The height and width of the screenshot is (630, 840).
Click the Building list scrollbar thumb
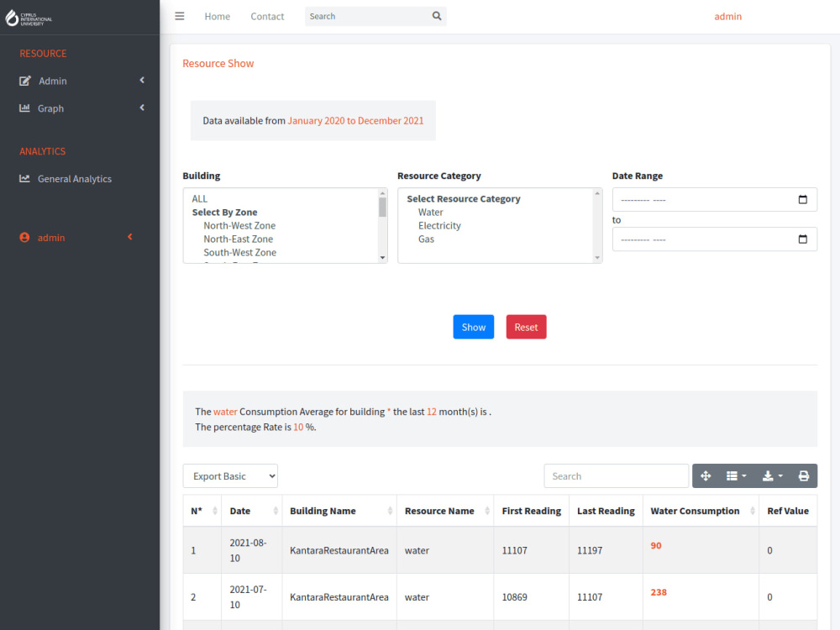click(382, 207)
